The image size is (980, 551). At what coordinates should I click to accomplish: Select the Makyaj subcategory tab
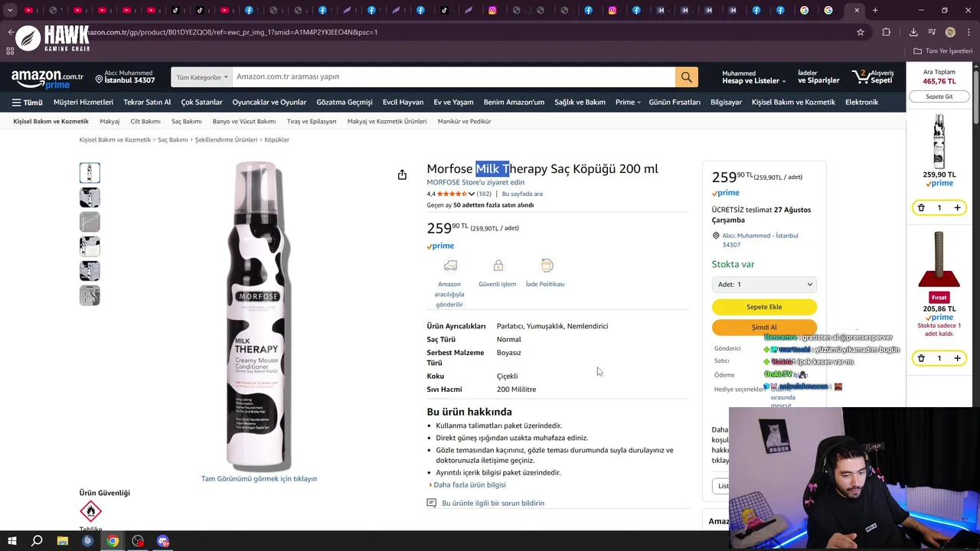(109, 121)
